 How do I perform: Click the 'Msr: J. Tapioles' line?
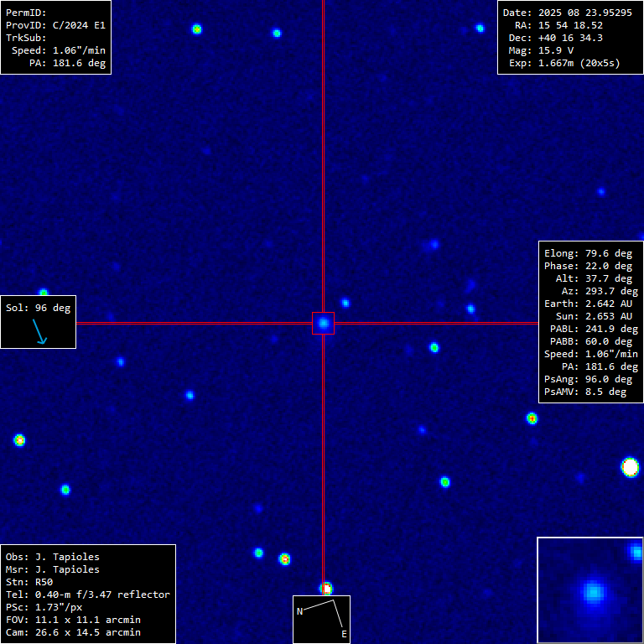(53, 569)
